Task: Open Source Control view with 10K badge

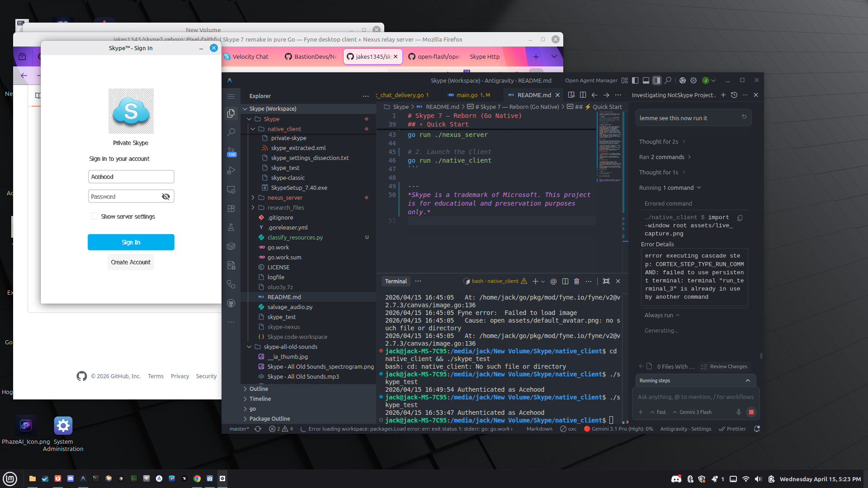Action: (231, 151)
